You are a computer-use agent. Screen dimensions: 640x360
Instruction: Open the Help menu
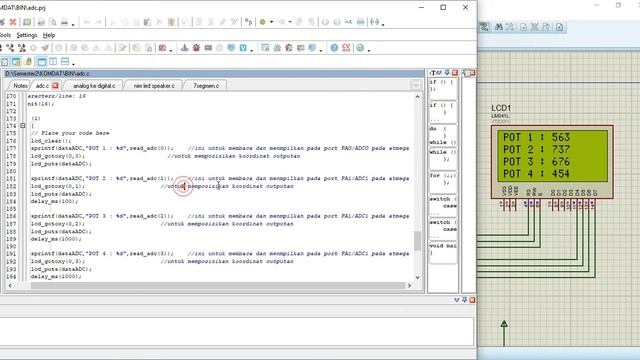click(x=49, y=36)
